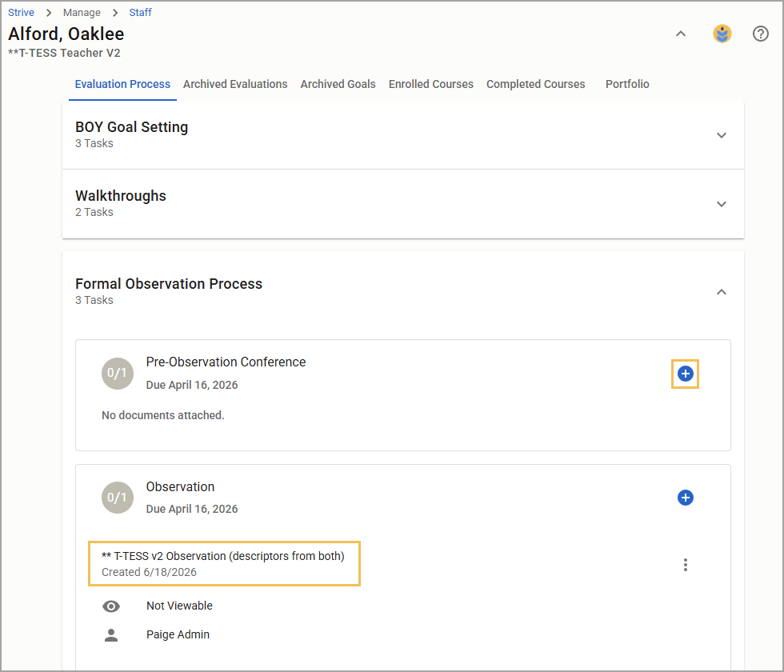Screen dimensions: 784x672
Task: Click the No documents attached text
Action: click(163, 415)
